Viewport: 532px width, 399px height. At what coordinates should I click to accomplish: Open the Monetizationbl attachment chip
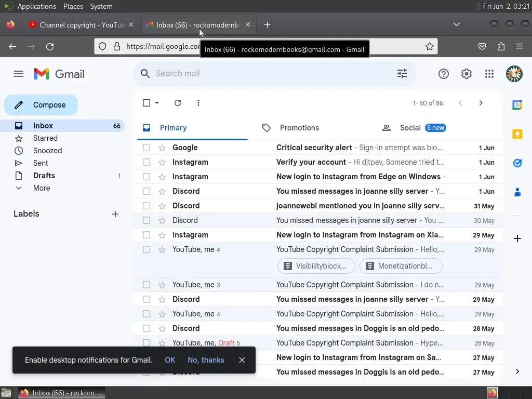(x=401, y=266)
